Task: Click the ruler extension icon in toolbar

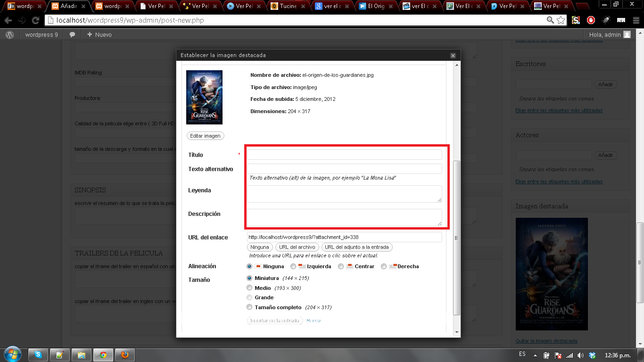Action: [621, 20]
